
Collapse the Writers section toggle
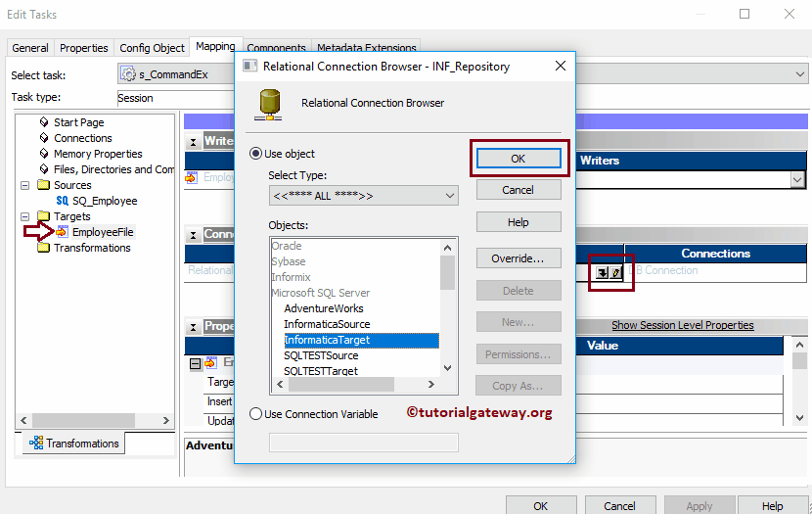[x=193, y=141]
